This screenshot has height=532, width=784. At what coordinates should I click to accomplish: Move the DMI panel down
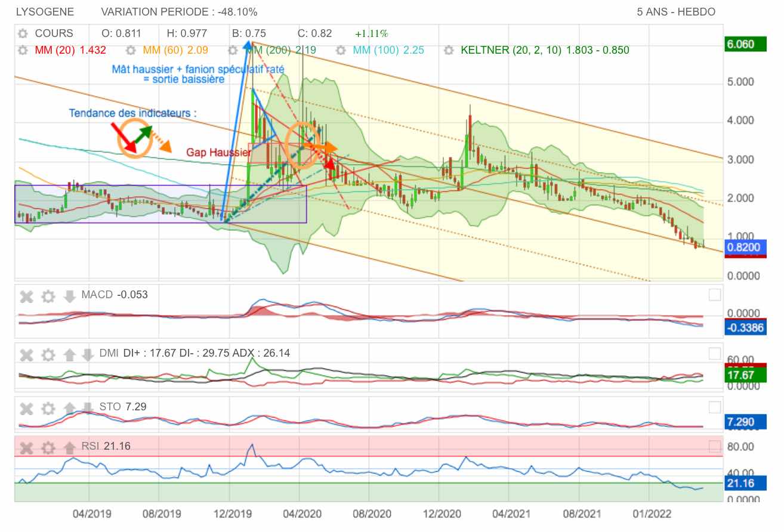(87, 355)
